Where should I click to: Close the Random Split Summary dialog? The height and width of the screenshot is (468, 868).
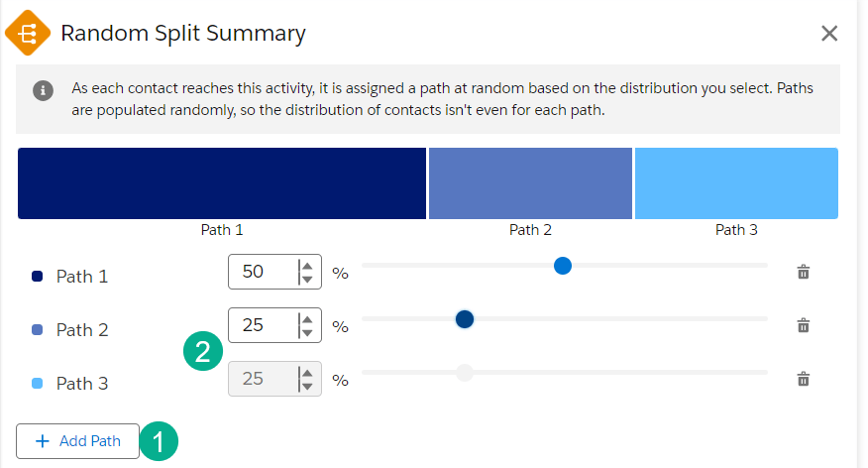[x=829, y=34]
